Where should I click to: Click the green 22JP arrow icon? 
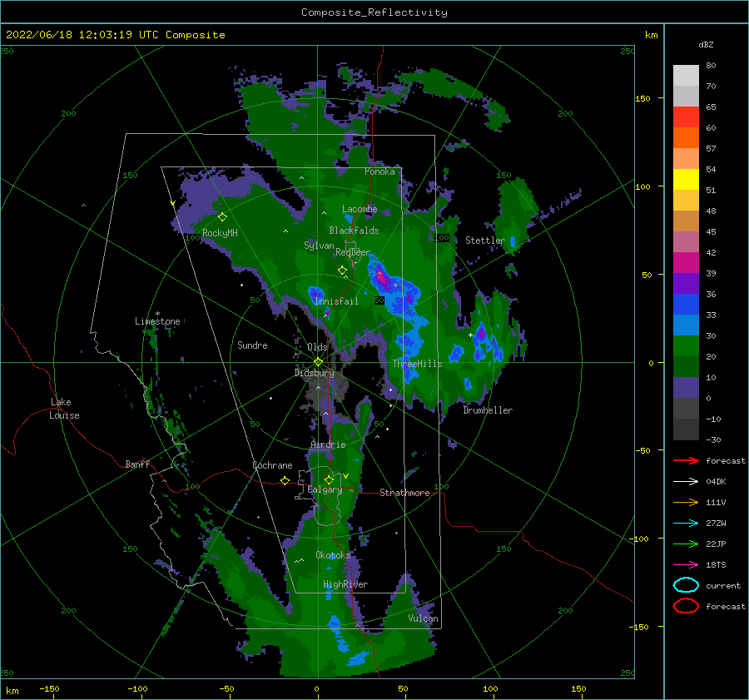pyautogui.click(x=686, y=544)
